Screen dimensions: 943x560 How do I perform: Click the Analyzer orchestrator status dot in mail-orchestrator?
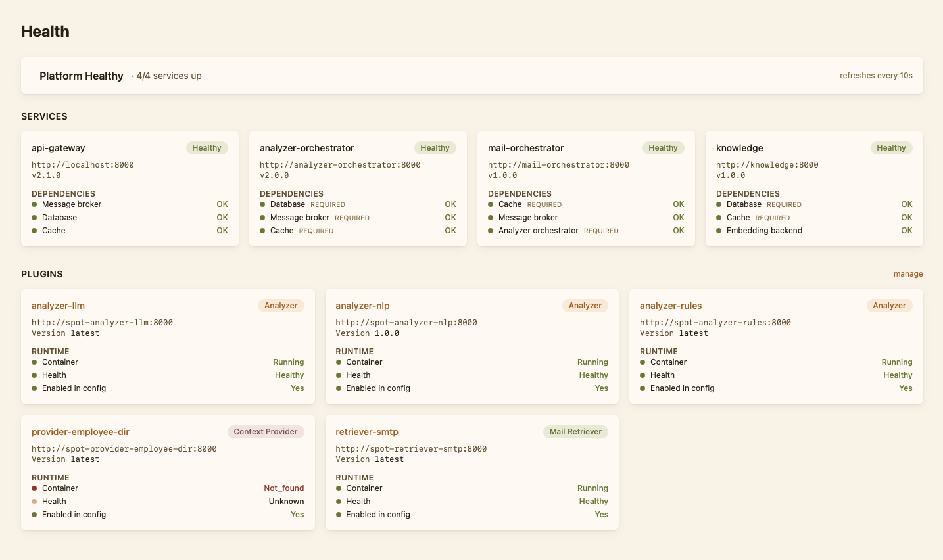pyautogui.click(x=491, y=231)
